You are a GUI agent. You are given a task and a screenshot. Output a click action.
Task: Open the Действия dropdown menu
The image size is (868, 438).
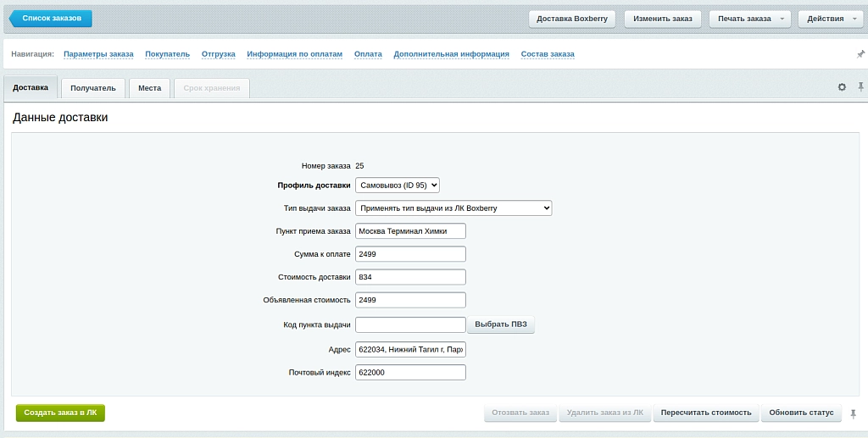pos(831,19)
